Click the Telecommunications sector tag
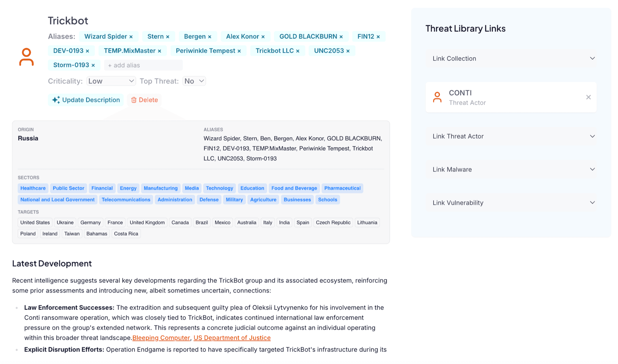Image resolution: width=618 pixels, height=364 pixels. (x=126, y=200)
